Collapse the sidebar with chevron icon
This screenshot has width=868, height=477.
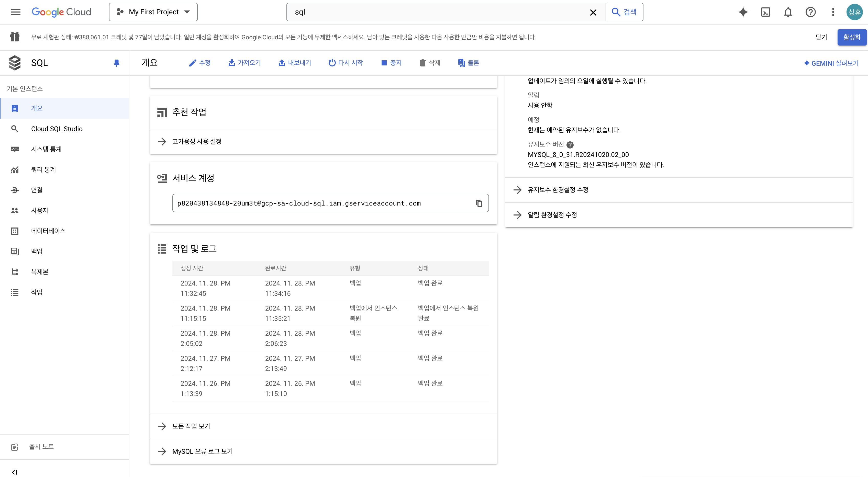(15, 472)
